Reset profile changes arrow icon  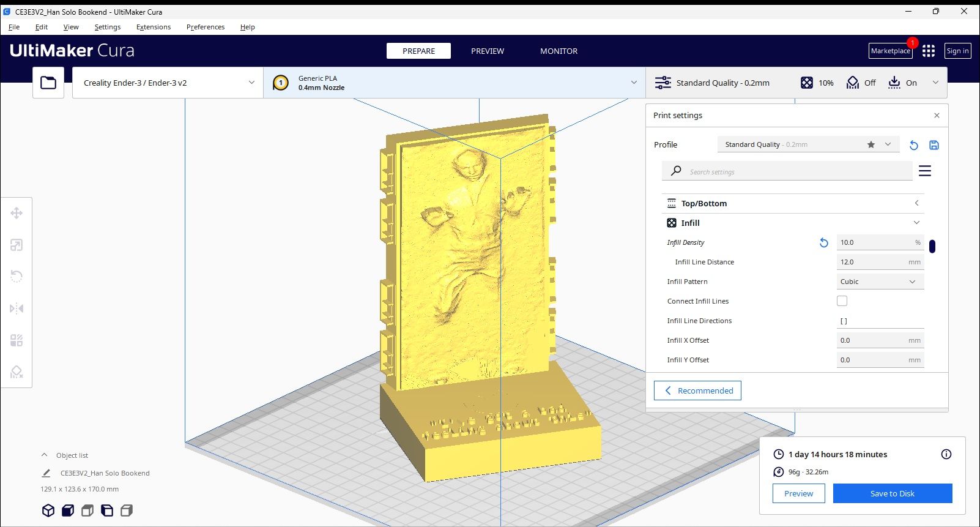click(x=914, y=145)
